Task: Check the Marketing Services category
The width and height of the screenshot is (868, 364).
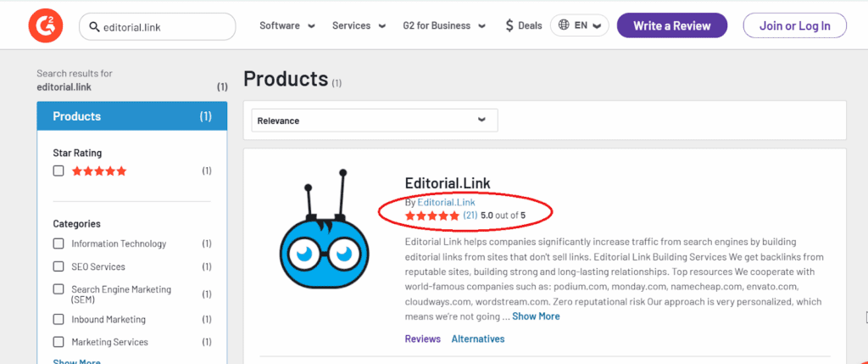Action: pos(58,342)
